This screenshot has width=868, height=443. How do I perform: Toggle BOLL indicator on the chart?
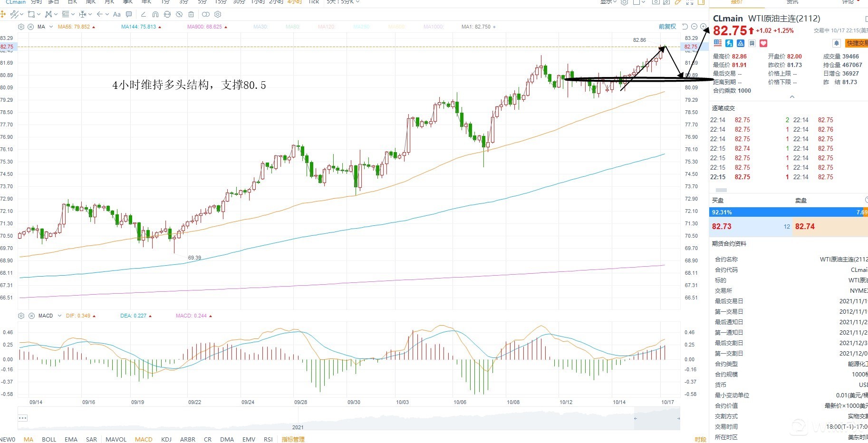[x=49, y=439]
